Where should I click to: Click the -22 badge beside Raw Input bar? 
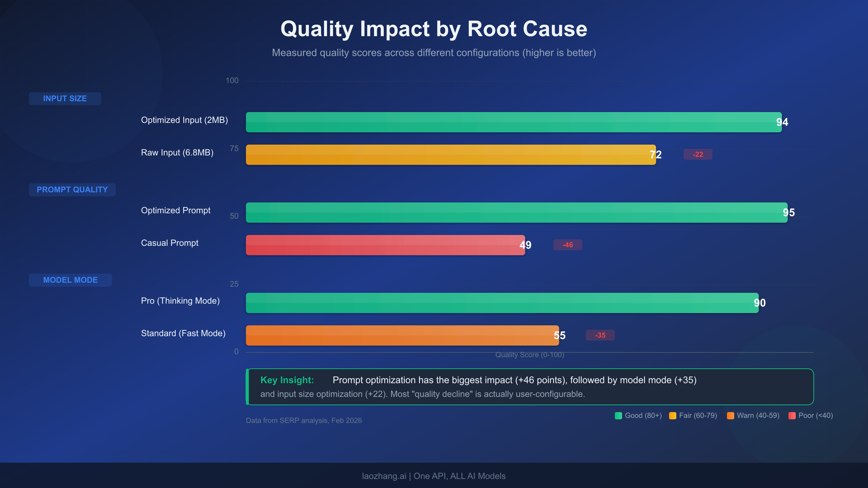tap(697, 154)
